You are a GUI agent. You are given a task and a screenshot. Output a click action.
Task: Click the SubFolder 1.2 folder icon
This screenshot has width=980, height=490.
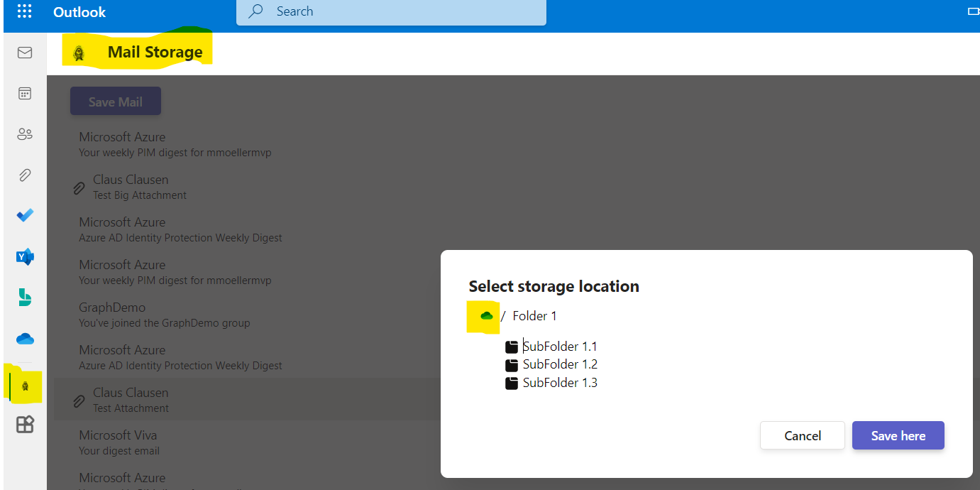click(x=512, y=365)
